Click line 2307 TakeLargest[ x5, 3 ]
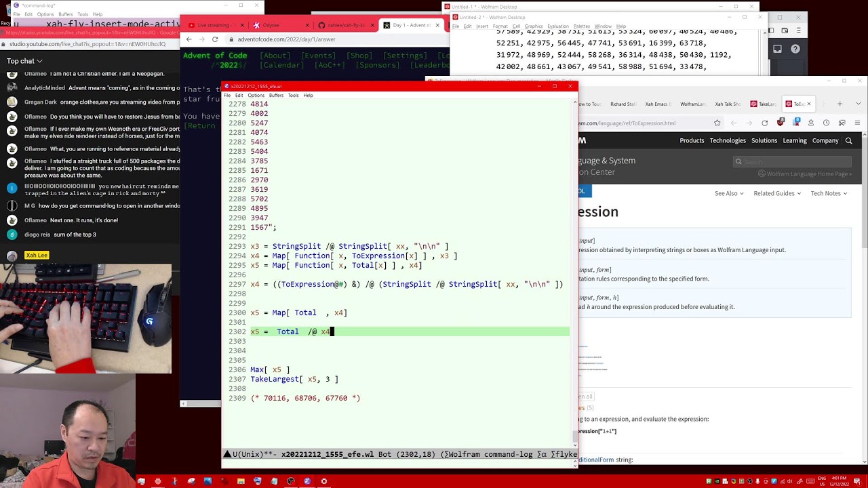The height and width of the screenshot is (488, 868). click(x=294, y=379)
